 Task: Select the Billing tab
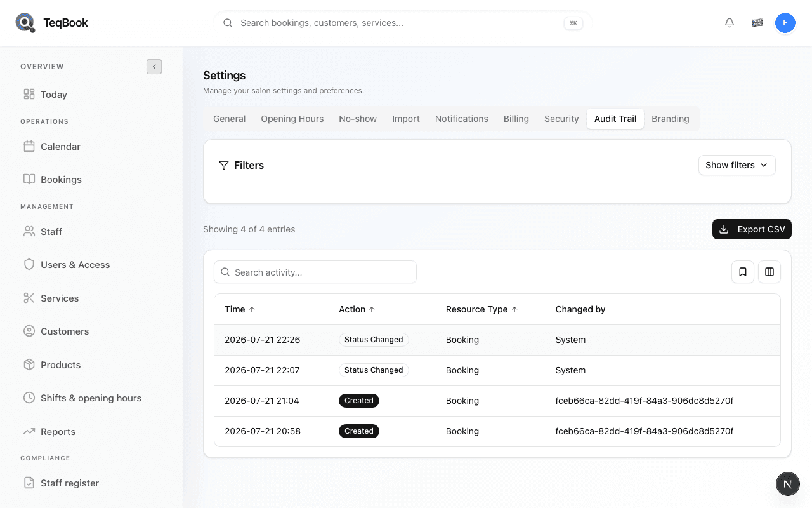pyautogui.click(x=516, y=119)
